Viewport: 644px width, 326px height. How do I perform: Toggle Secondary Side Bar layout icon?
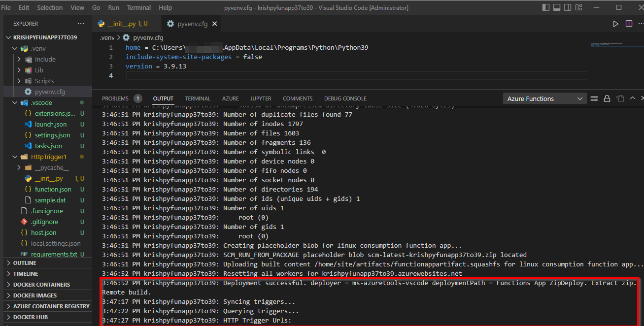pos(568,7)
